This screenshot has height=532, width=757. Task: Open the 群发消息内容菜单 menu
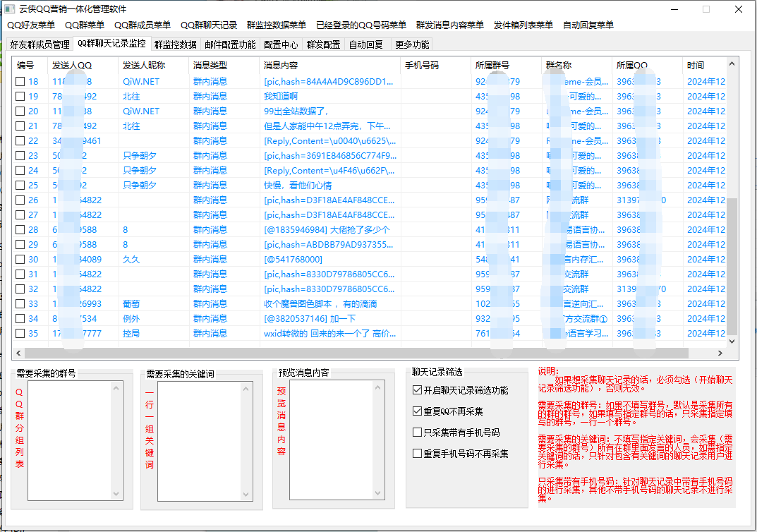[x=449, y=25]
